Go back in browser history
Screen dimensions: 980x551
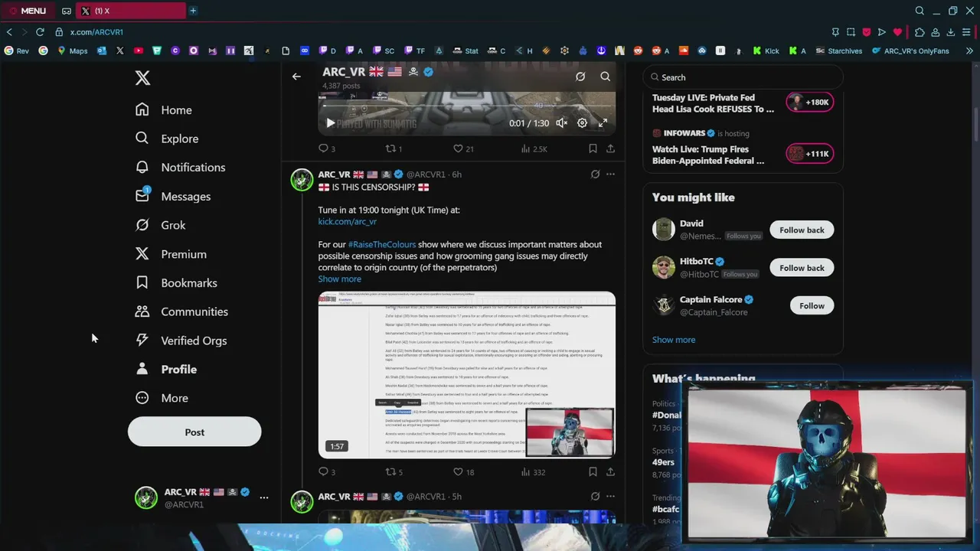pyautogui.click(x=9, y=32)
